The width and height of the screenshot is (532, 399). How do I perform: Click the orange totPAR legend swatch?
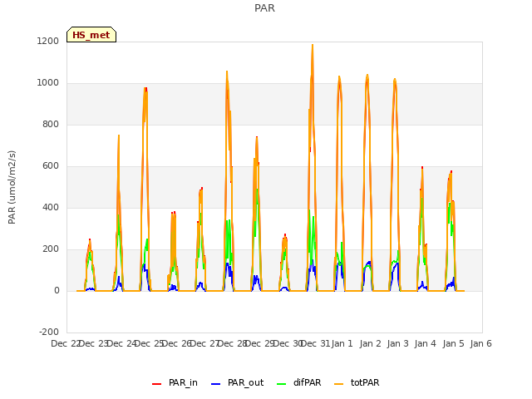(338, 384)
